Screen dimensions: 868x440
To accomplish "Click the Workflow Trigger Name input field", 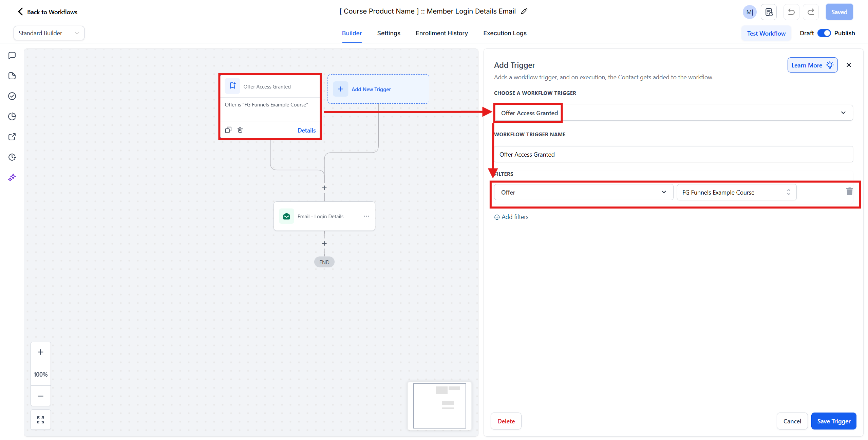I will (673, 154).
